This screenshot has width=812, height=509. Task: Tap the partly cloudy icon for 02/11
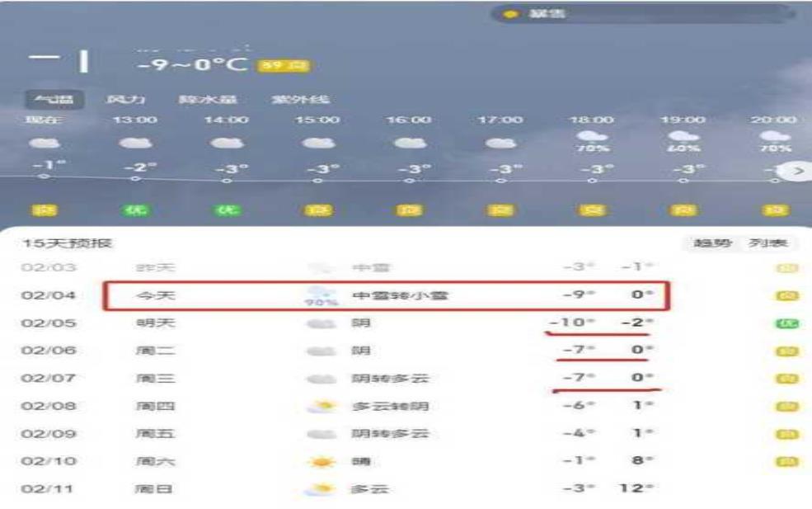[x=321, y=488]
